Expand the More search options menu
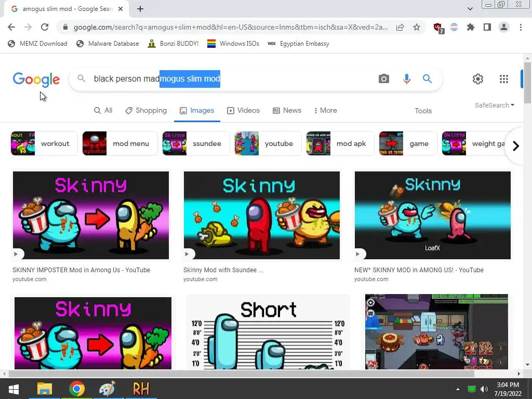The height and width of the screenshot is (399, 532). pos(325,111)
